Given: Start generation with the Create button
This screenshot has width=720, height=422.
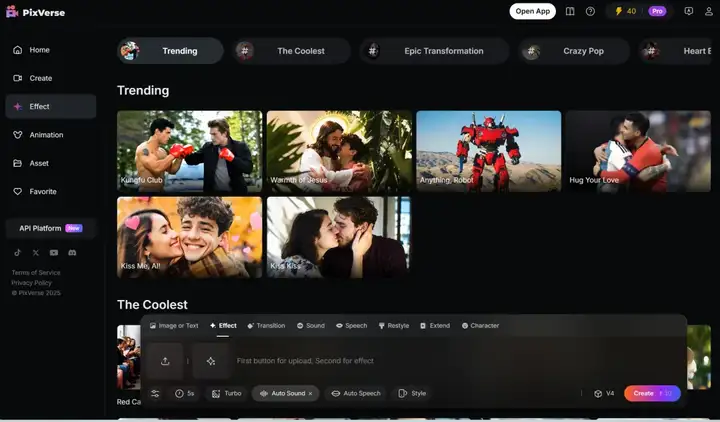Looking at the screenshot, I should point(652,394).
